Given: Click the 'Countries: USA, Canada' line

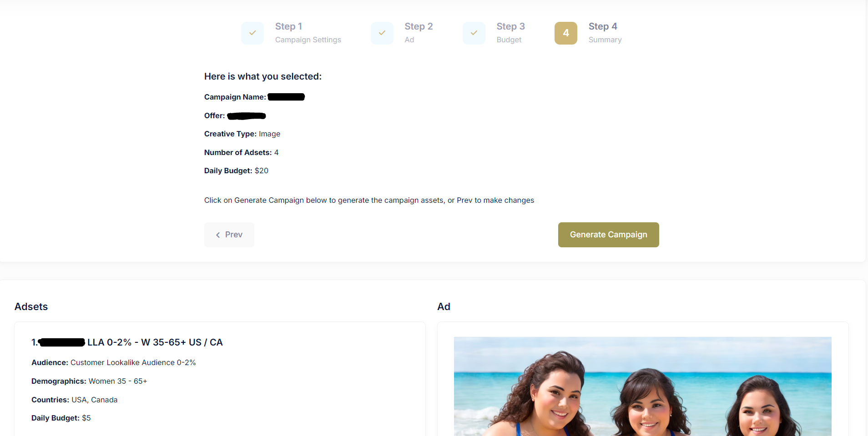Looking at the screenshot, I should 75,400.
